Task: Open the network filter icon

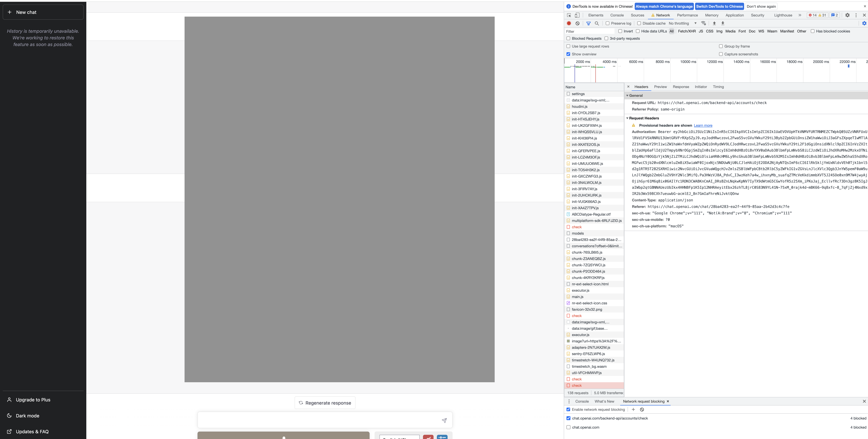Action: 589,23
